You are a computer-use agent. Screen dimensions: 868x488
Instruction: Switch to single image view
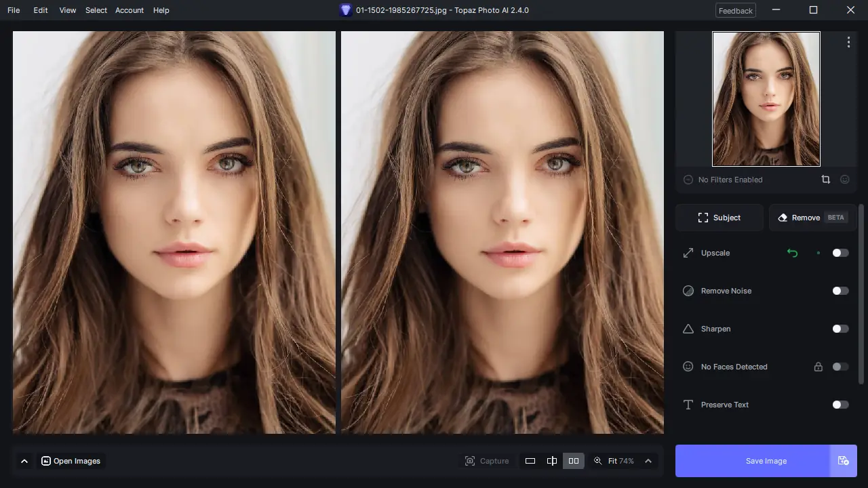530,461
